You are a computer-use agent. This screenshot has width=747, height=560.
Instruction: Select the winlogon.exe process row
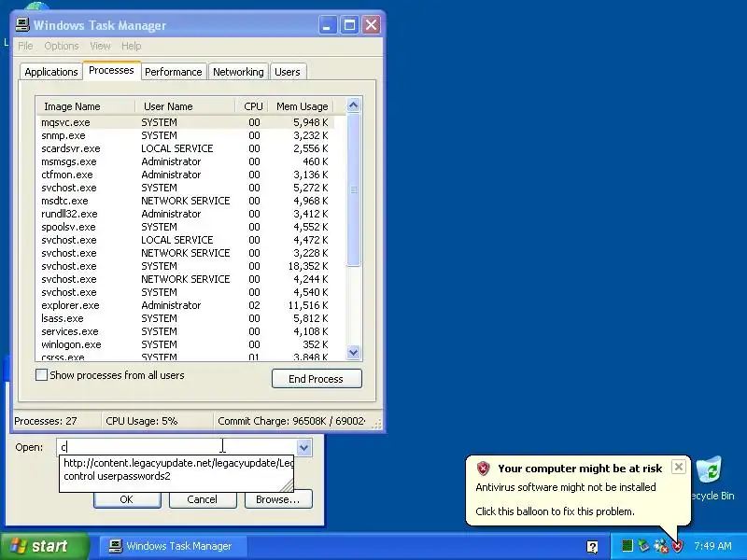coord(185,344)
